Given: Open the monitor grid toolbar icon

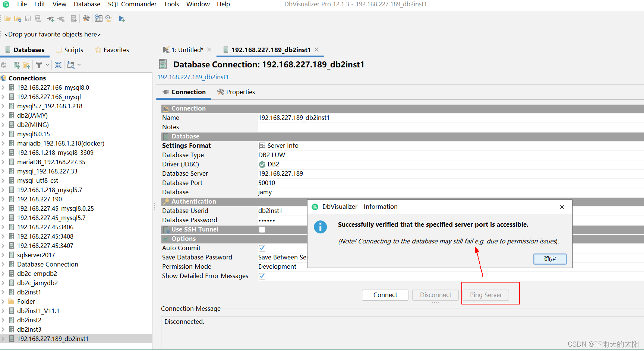Looking at the screenshot, I should tap(98, 18).
